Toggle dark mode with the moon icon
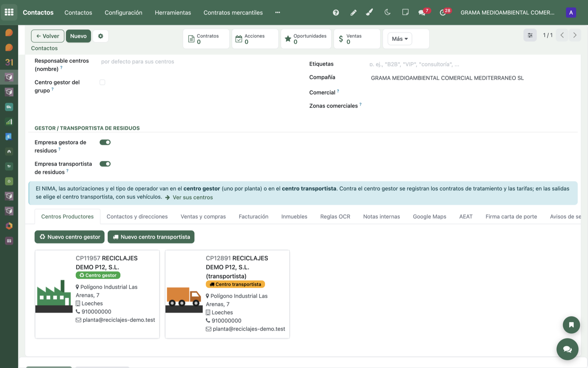 (x=387, y=12)
